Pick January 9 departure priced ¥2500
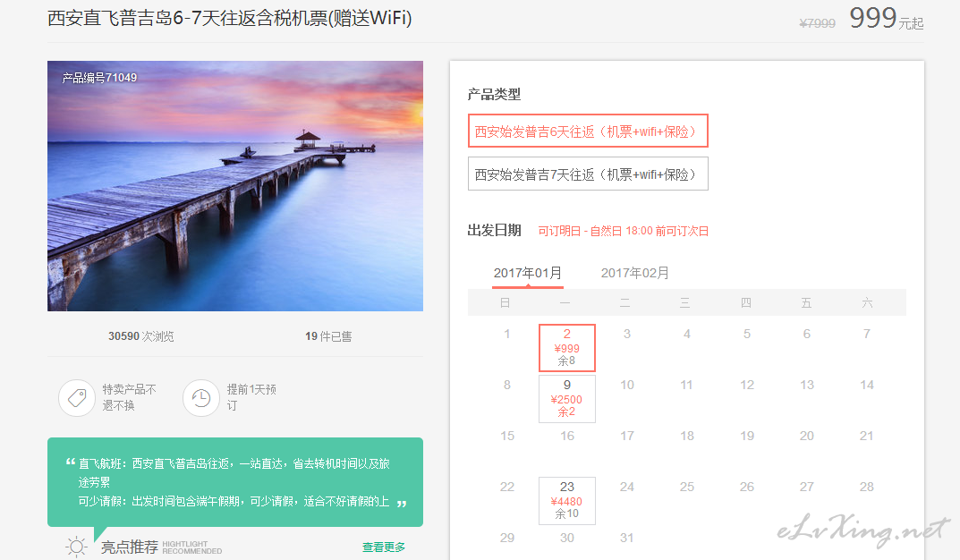The width and height of the screenshot is (960, 560). [x=567, y=398]
